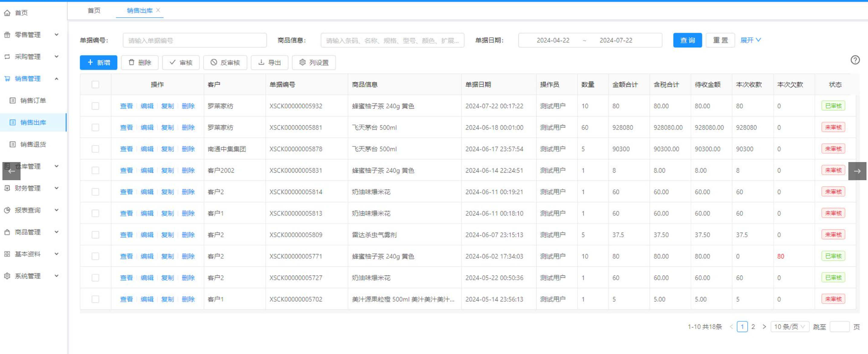Check the row XSCK00000005831 checkbox
Image resolution: width=868 pixels, height=354 pixels.
[x=95, y=170]
